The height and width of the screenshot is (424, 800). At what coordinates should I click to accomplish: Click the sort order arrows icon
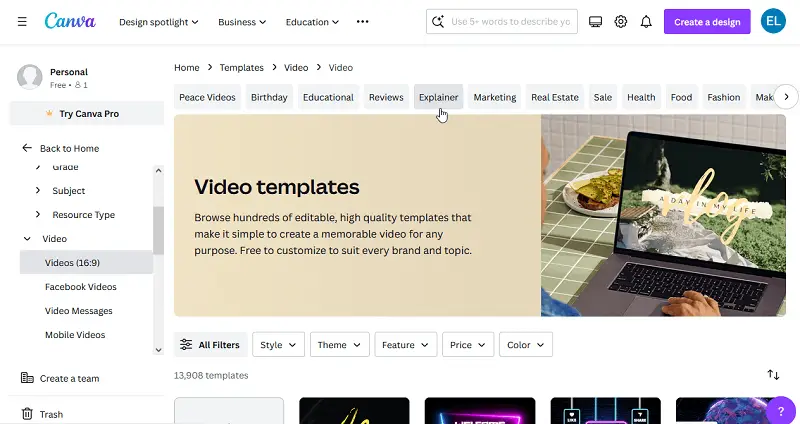coord(773,375)
